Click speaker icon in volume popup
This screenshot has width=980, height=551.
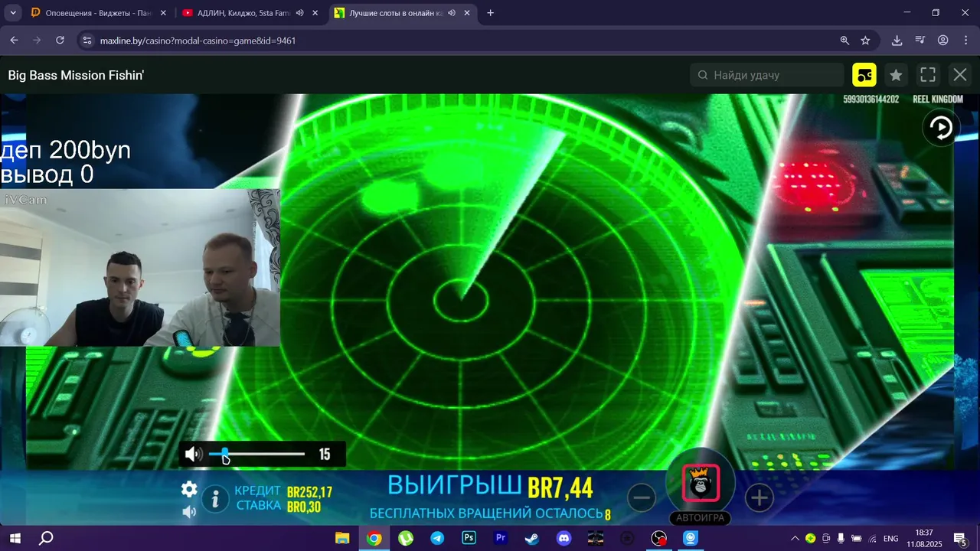[x=194, y=455]
